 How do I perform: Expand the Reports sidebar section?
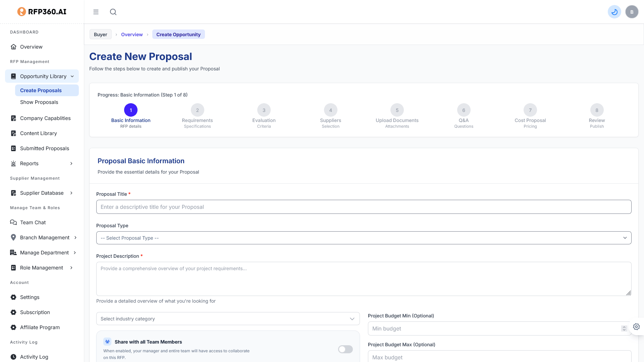coord(71,163)
